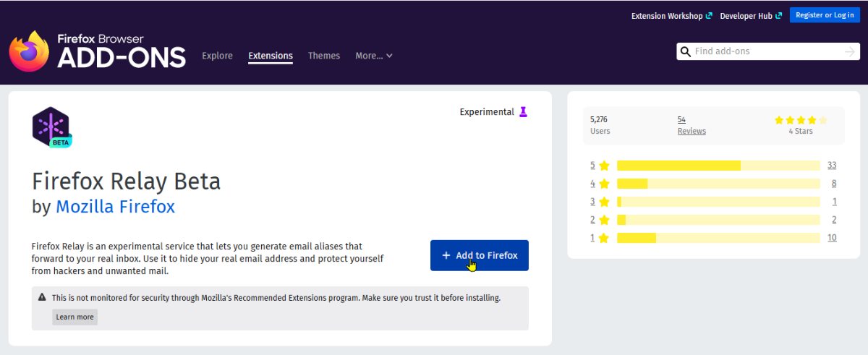Click the search submit arrow icon

pos(850,51)
